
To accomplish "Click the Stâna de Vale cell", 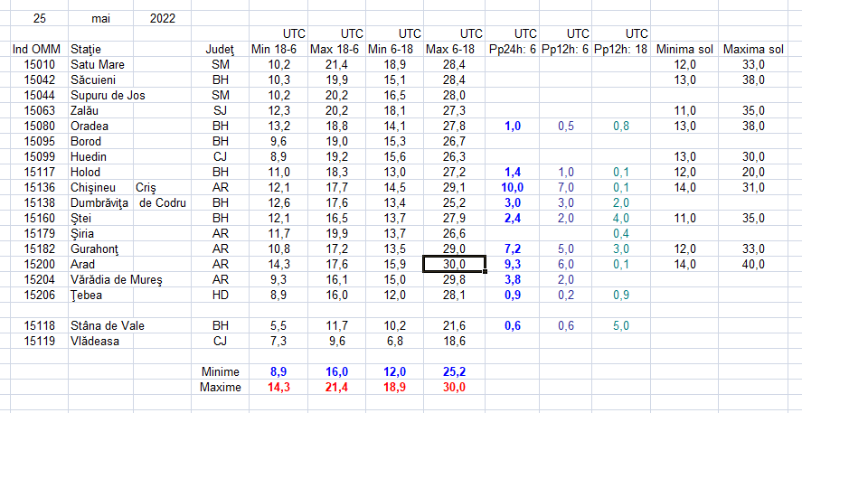I will click(x=108, y=326).
